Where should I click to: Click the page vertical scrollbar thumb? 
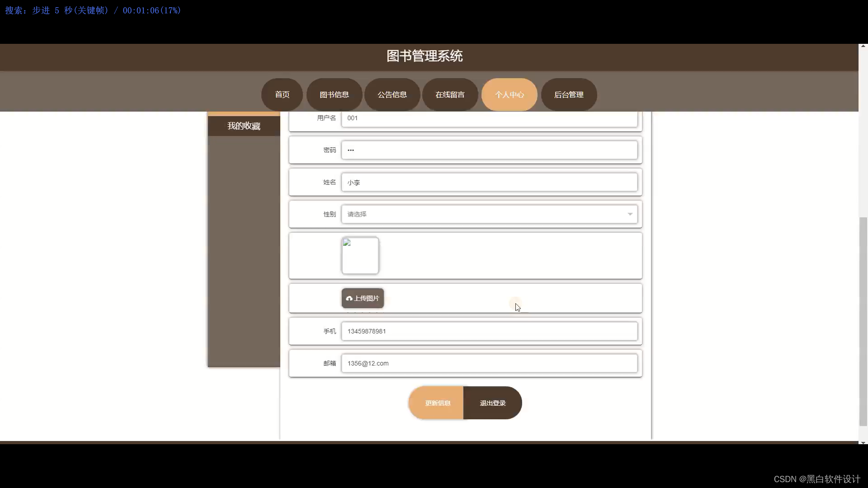(863, 322)
